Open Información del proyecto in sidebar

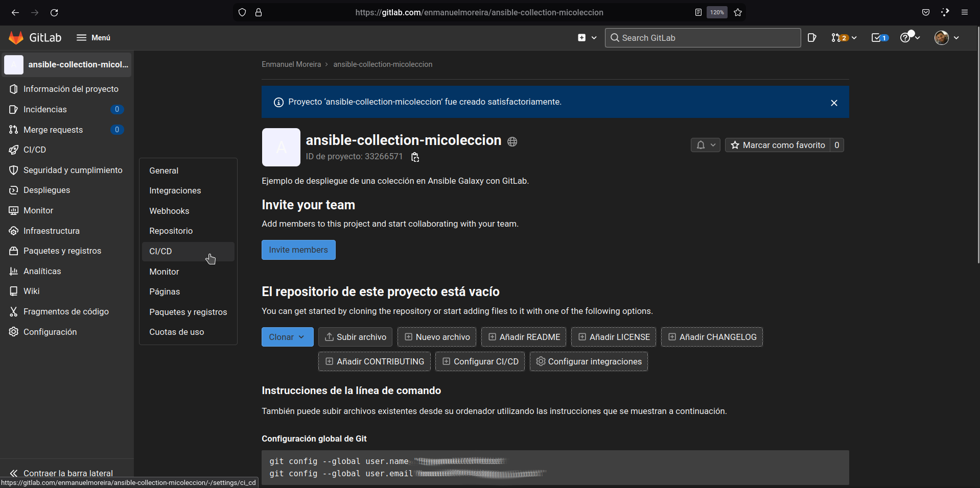(66, 89)
